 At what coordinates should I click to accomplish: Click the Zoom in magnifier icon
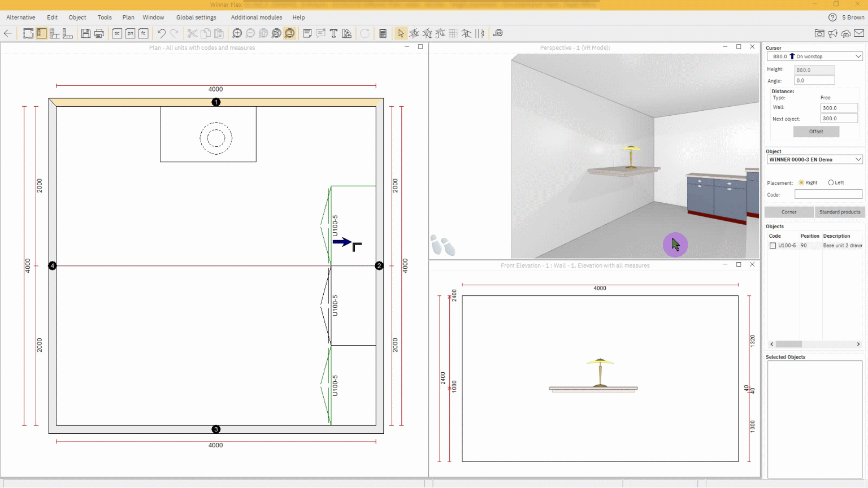pos(237,33)
